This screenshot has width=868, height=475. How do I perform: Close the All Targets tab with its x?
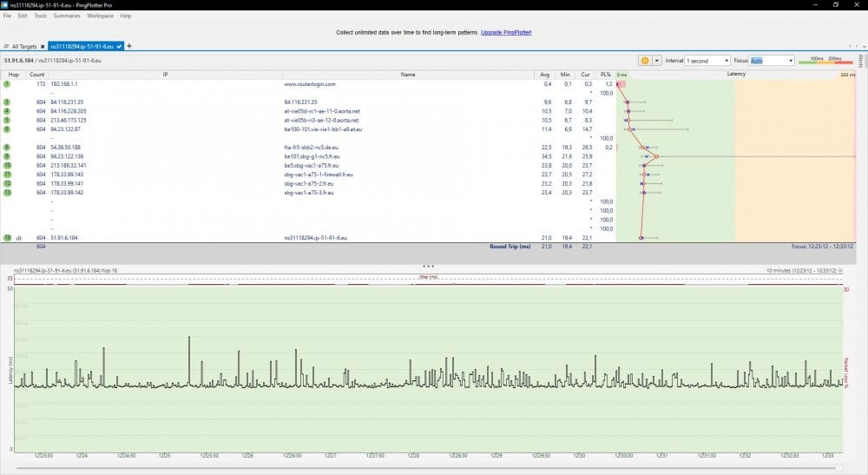[x=42, y=46]
